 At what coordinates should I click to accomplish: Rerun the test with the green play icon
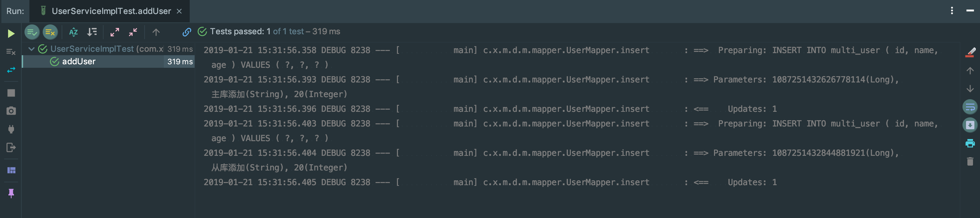(11, 34)
